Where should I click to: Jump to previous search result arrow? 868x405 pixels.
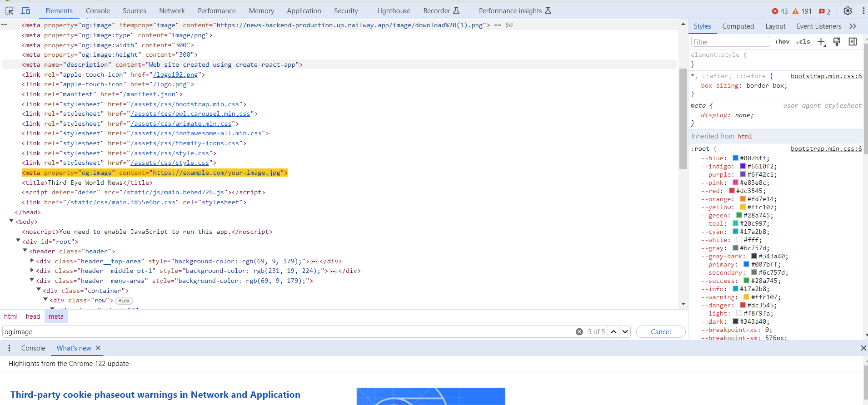pyautogui.click(x=614, y=332)
